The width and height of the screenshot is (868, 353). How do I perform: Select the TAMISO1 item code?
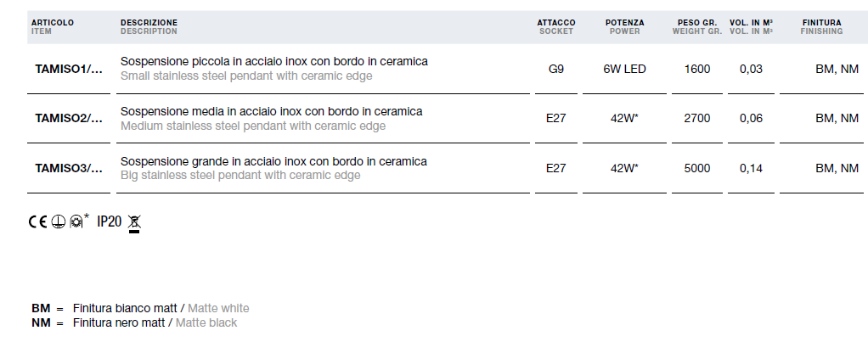(x=69, y=70)
